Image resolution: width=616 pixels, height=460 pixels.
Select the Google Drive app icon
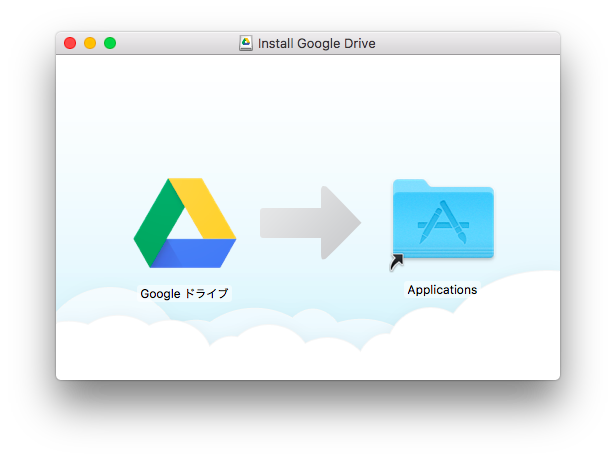pos(185,223)
